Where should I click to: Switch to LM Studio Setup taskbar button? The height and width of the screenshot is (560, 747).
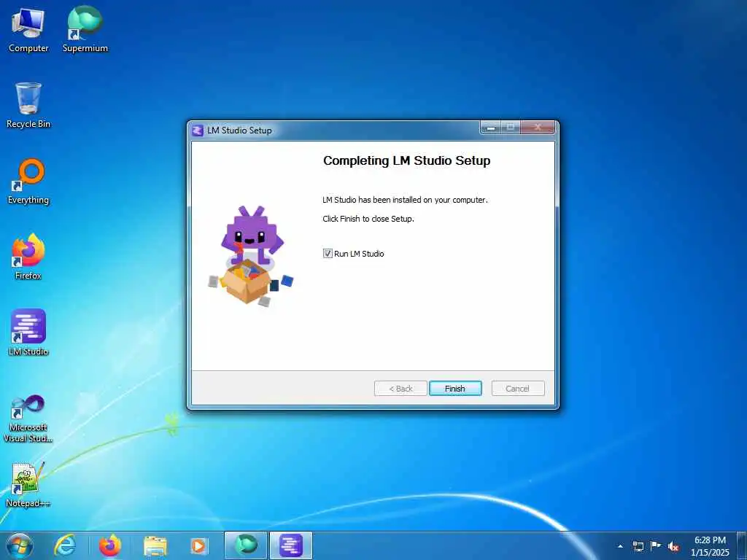(x=291, y=545)
